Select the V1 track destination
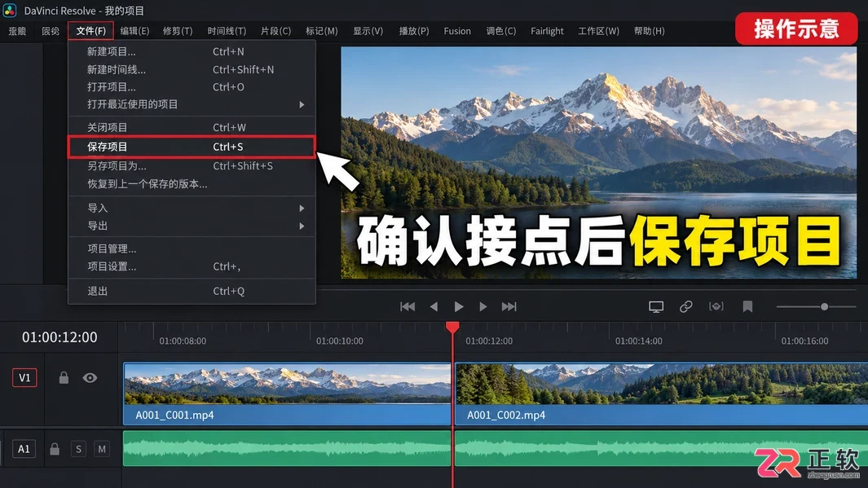Viewport: 868px width, 488px height. 24,378
